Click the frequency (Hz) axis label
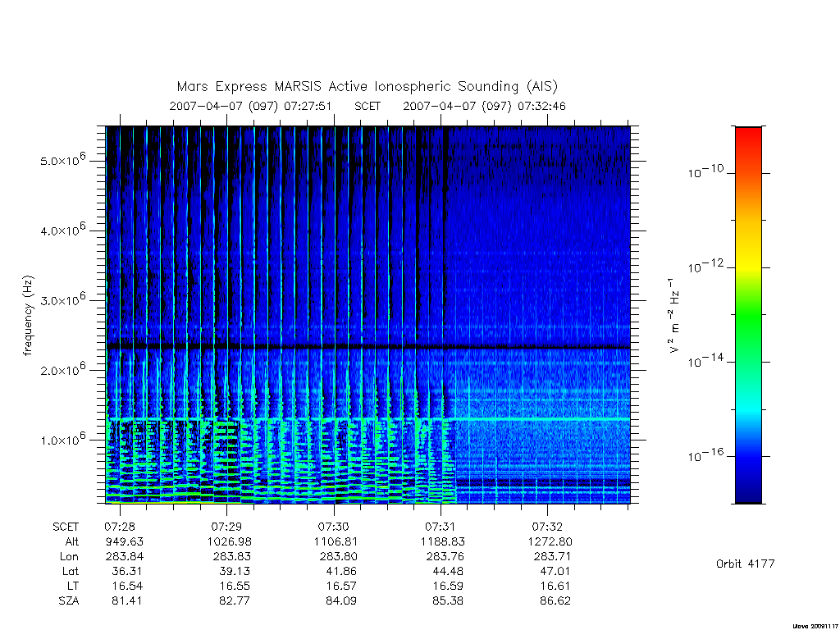The image size is (840, 630). pyautogui.click(x=29, y=316)
